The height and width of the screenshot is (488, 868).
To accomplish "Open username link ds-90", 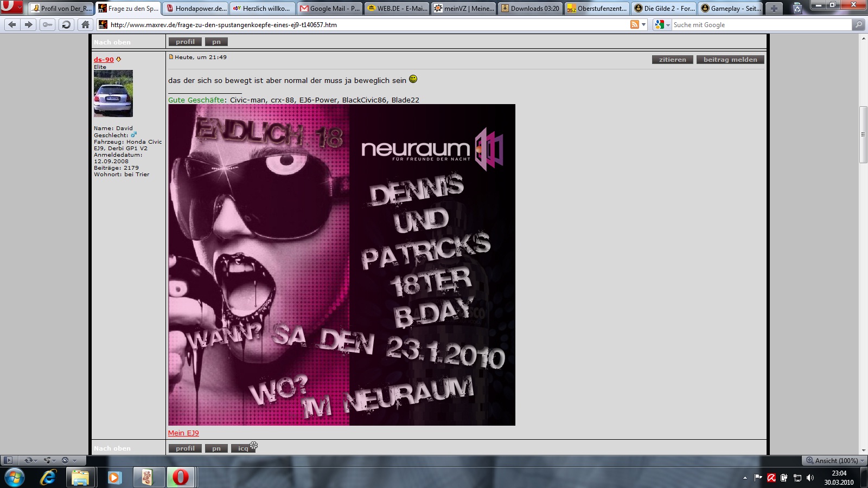I will (x=104, y=60).
